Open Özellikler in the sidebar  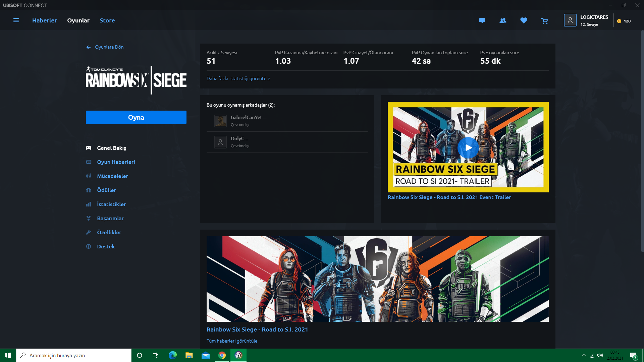(x=109, y=232)
